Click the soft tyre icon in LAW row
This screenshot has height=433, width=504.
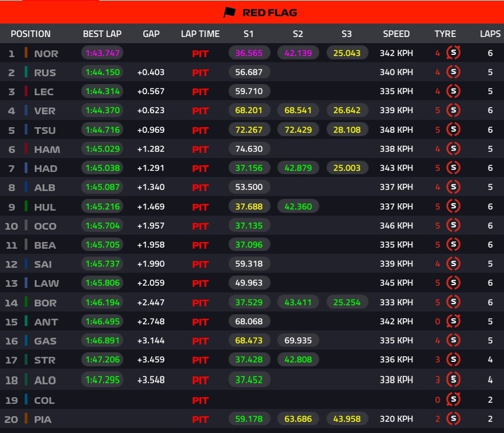tap(453, 283)
